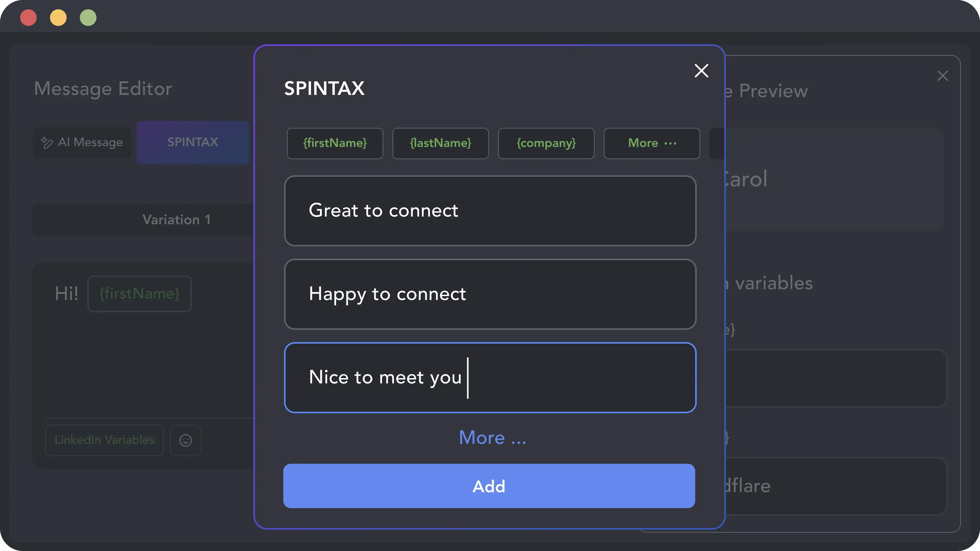
Task: Expand More variables with the three dots
Action: (652, 143)
